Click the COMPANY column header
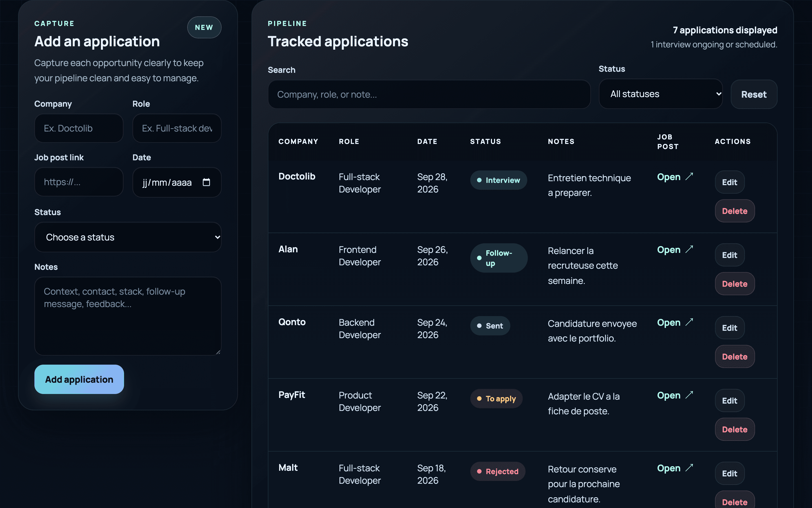The width and height of the screenshot is (812, 508). [x=298, y=141]
